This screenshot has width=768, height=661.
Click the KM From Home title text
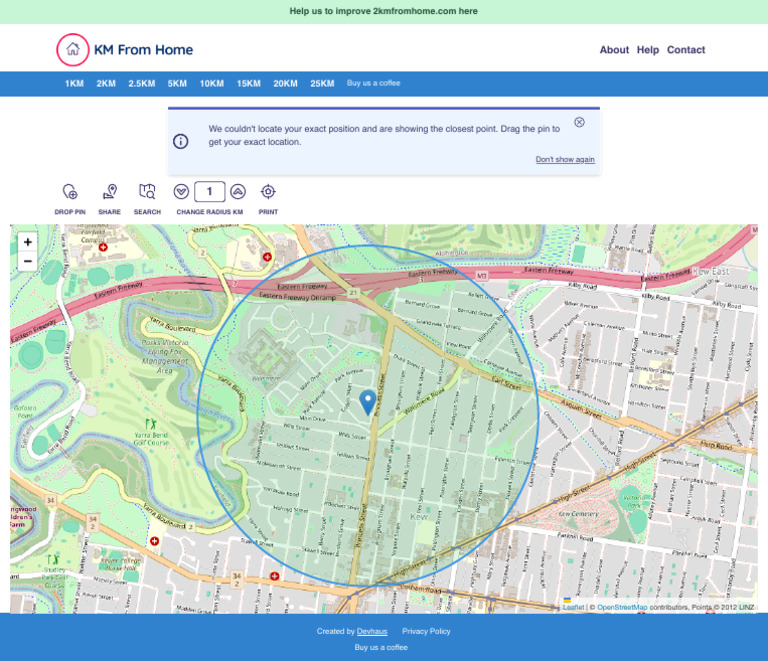pyautogui.click(x=144, y=50)
